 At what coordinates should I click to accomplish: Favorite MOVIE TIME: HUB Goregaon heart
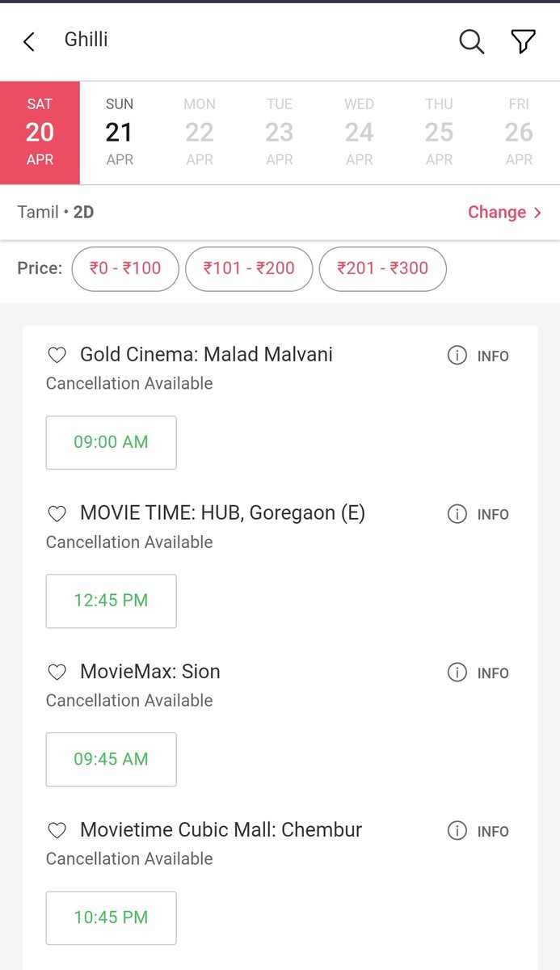(x=57, y=513)
